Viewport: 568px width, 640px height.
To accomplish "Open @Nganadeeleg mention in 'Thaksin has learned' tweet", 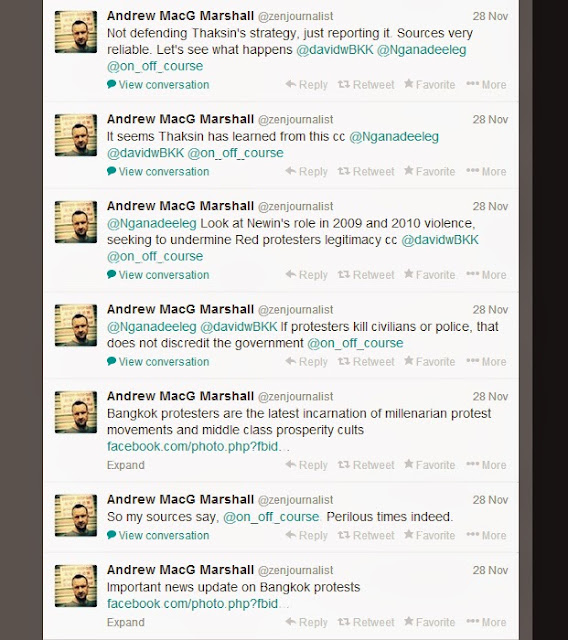I will 394,136.
